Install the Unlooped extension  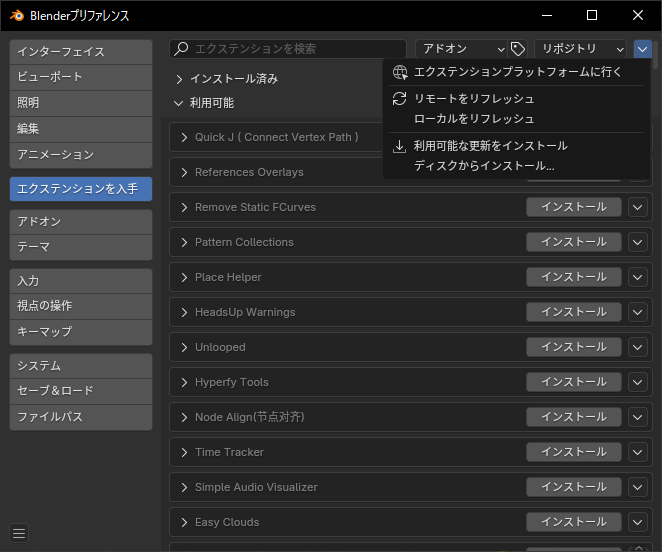pyautogui.click(x=574, y=347)
